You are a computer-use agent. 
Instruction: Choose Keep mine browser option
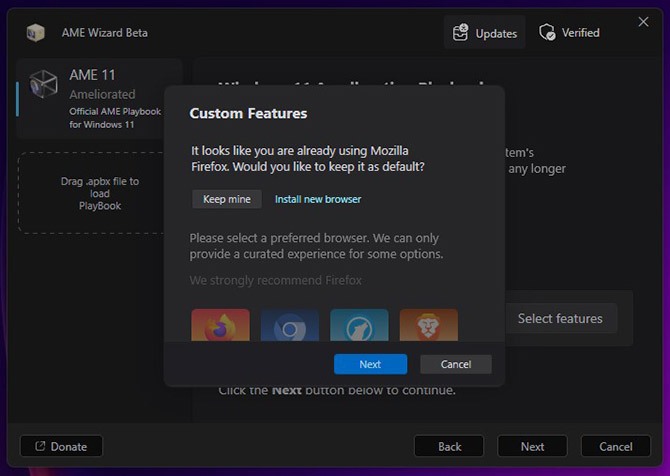pos(227,199)
